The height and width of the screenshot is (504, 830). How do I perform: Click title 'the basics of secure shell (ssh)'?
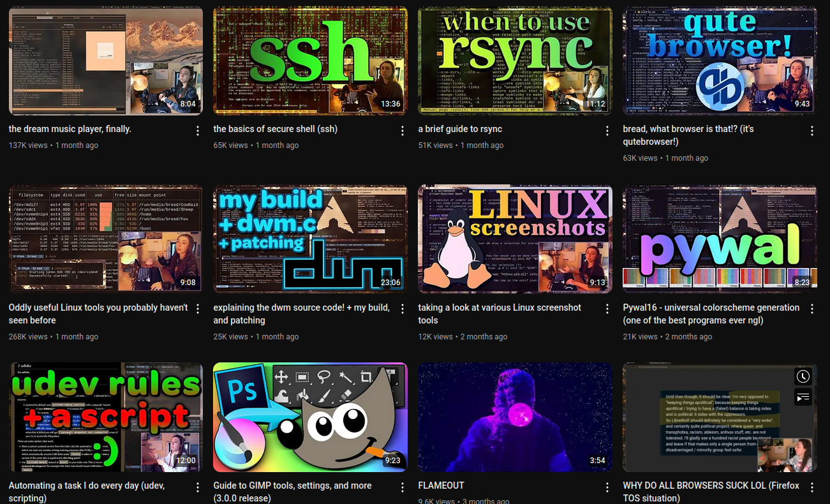point(276,129)
